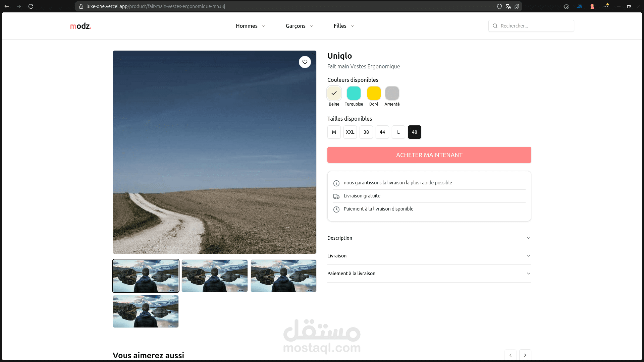Open the shield protection icon in address bar

499,6
